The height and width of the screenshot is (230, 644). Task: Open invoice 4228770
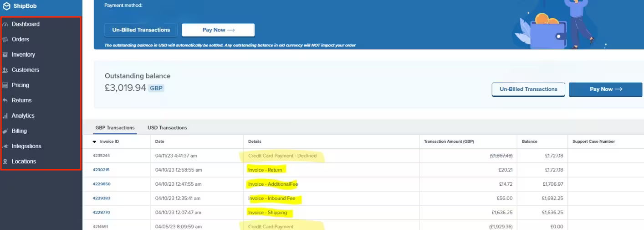tap(101, 212)
